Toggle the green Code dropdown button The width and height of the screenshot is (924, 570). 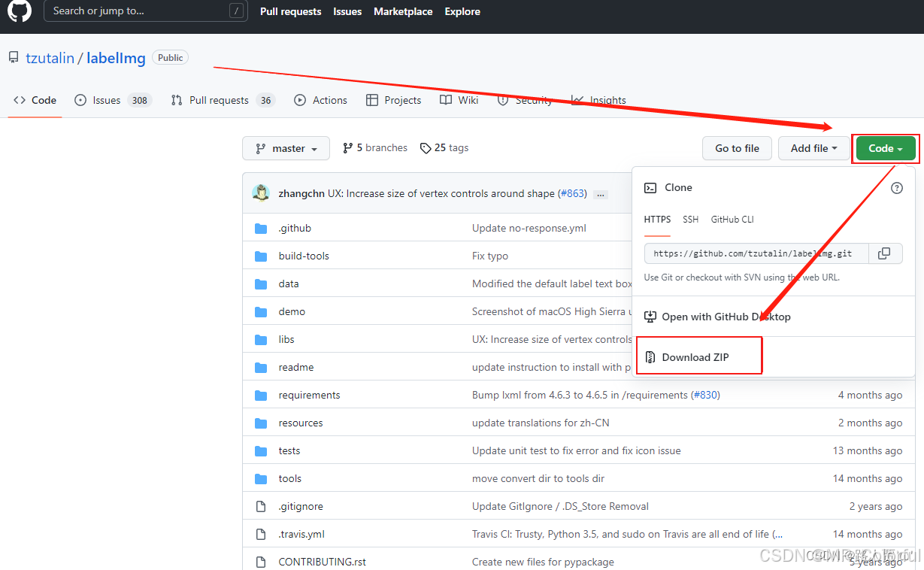(x=886, y=148)
